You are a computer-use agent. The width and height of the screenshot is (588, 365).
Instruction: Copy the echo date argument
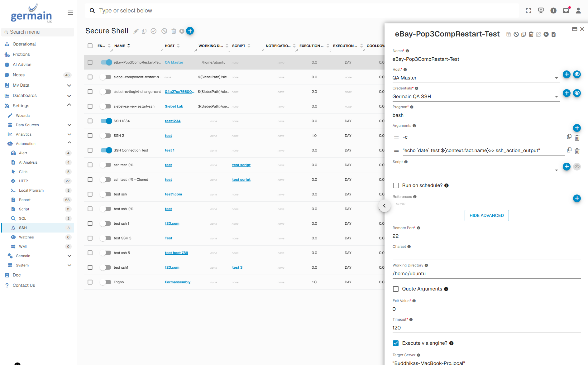[x=569, y=150]
